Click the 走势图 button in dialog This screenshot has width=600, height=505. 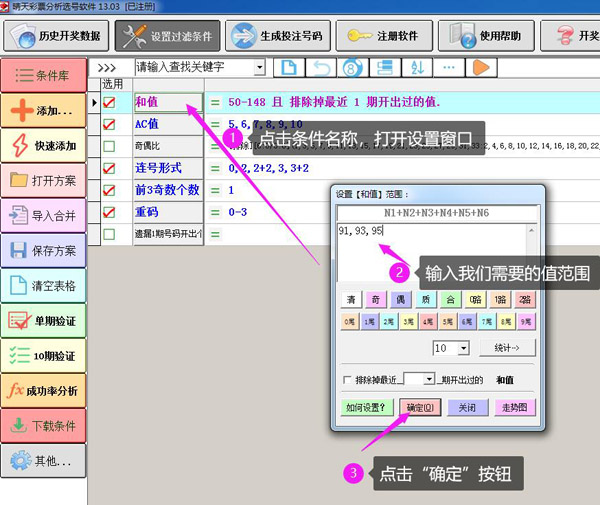tap(515, 407)
